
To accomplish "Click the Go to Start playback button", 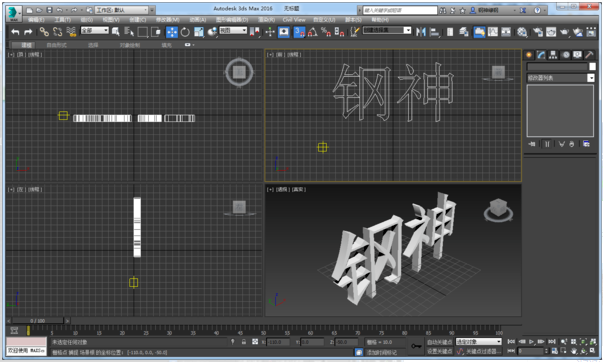I will click(511, 342).
